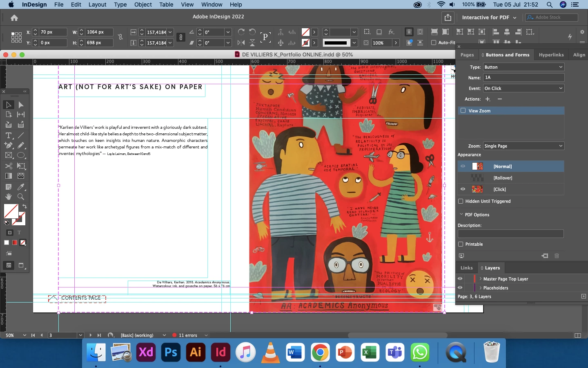
Task: Select the Pen tool
Action: click(9, 145)
